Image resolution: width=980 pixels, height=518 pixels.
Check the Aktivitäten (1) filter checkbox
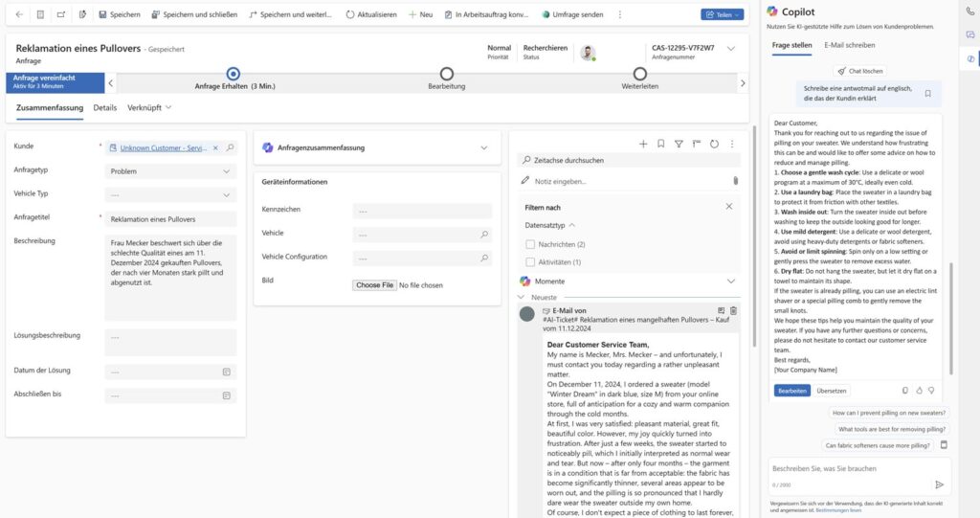[x=531, y=261]
